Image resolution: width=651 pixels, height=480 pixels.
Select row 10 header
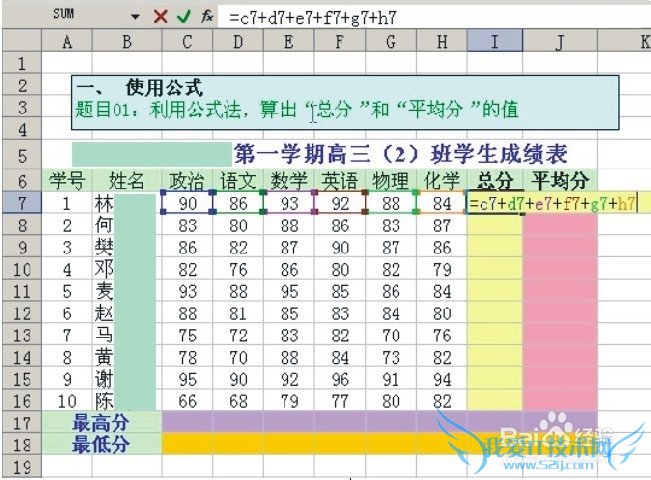pos(22,269)
